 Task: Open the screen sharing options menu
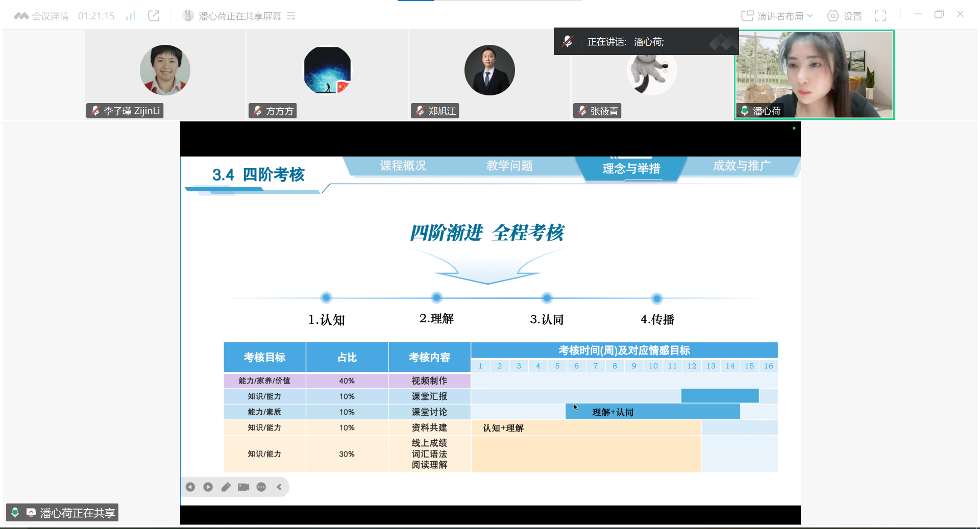(x=291, y=16)
